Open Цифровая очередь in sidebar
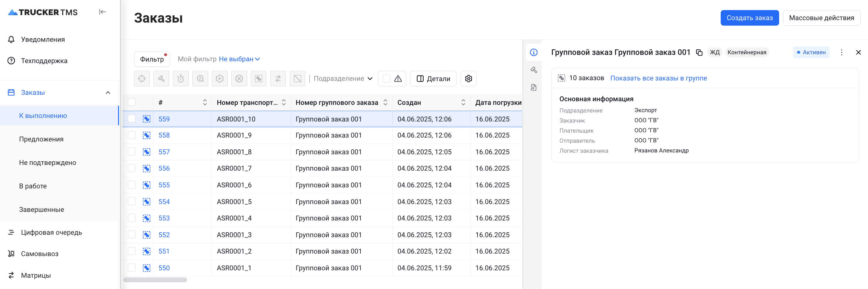This screenshot has width=868, height=289. click(51, 232)
